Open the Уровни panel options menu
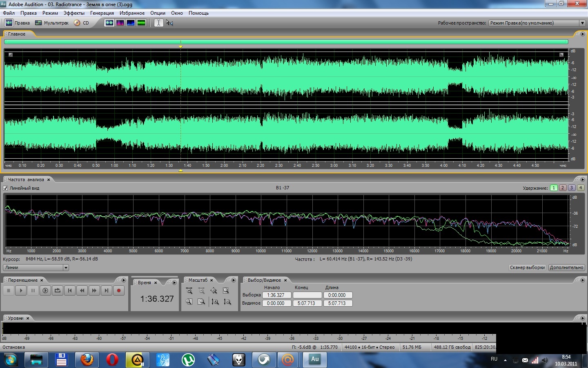Viewport: 588px width, 368px height. click(583, 318)
